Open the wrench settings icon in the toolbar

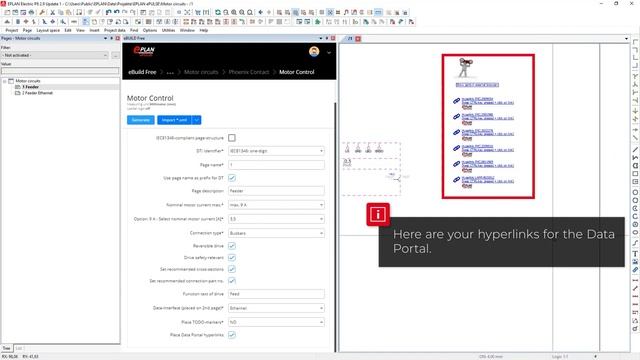(42, 13)
